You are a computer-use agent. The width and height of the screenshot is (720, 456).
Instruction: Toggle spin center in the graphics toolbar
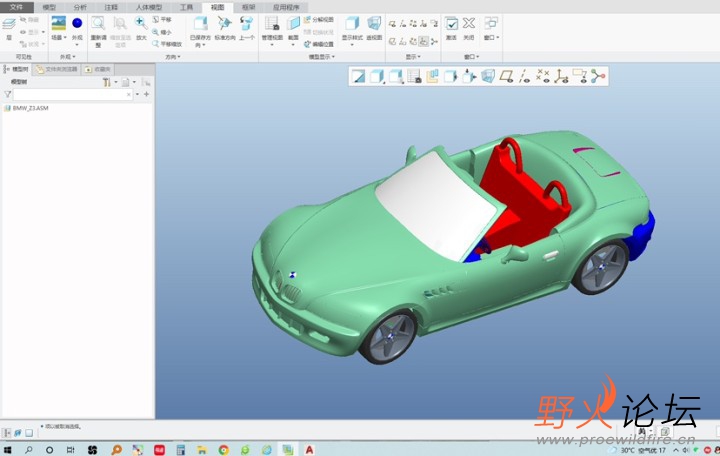click(598, 76)
